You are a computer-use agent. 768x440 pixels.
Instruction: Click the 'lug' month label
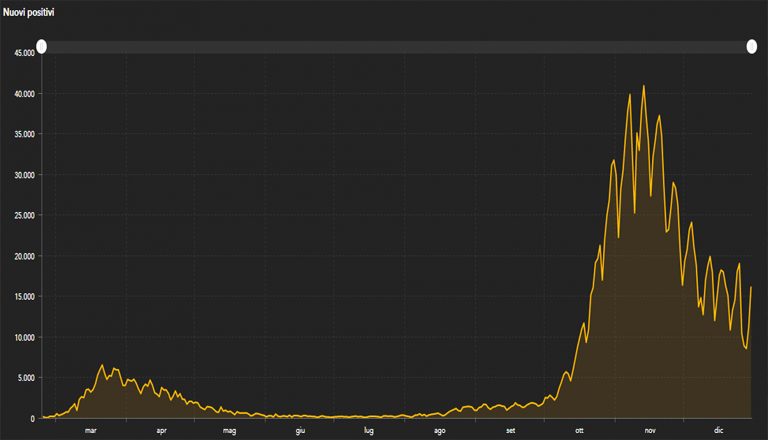coord(369,431)
